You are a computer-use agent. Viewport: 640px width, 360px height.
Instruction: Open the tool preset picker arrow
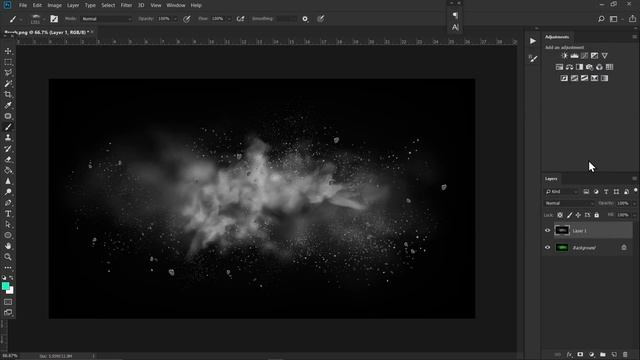pos(21,19)
